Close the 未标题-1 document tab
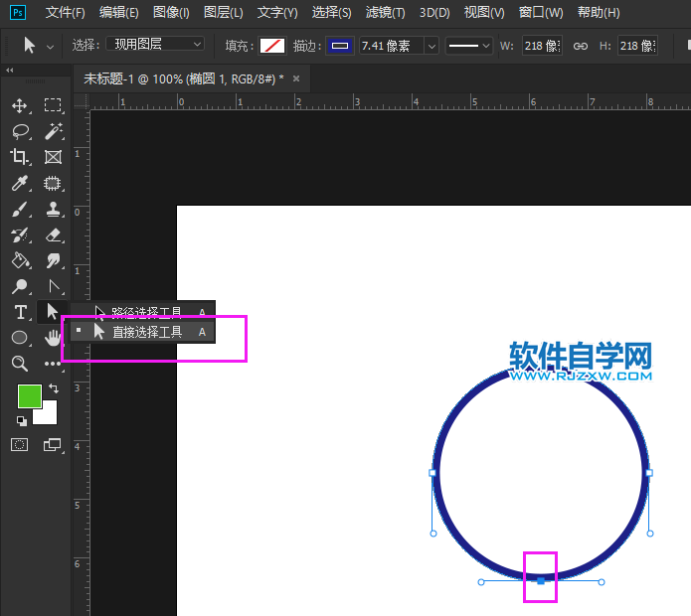Image resolution: width=691 pixels, height=616 pixels. pos(295,77)
